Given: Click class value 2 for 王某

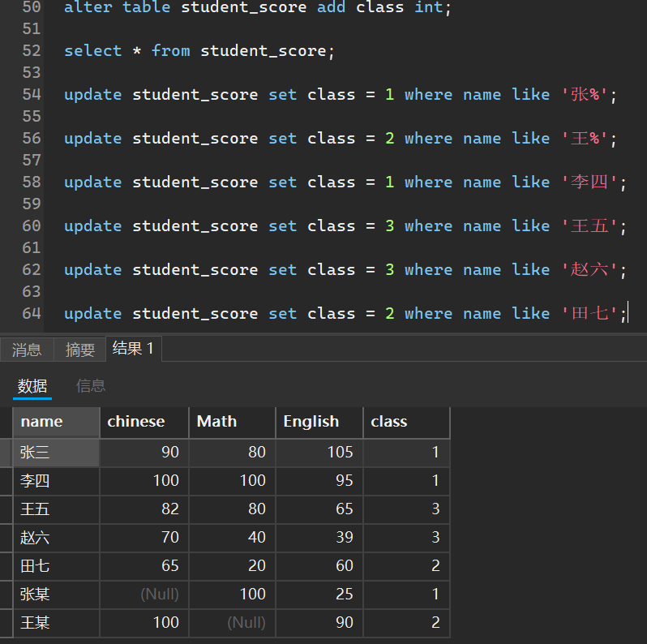Looking at the screenshot, I should [406, 623].
